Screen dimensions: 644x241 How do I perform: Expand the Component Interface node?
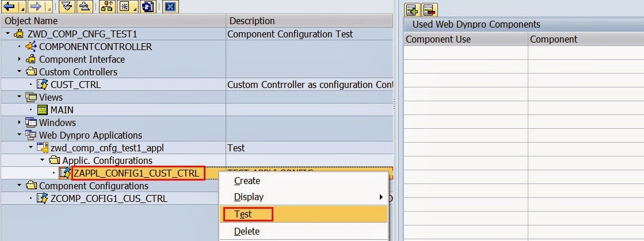click(19, 59)
